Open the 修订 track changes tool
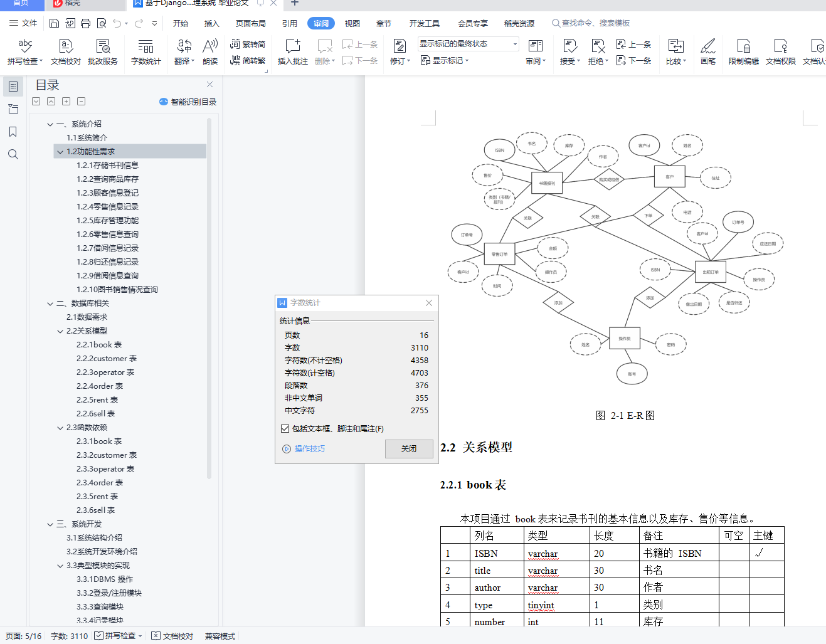This screenshot has height=644, width=826. [x=400, y=51]
